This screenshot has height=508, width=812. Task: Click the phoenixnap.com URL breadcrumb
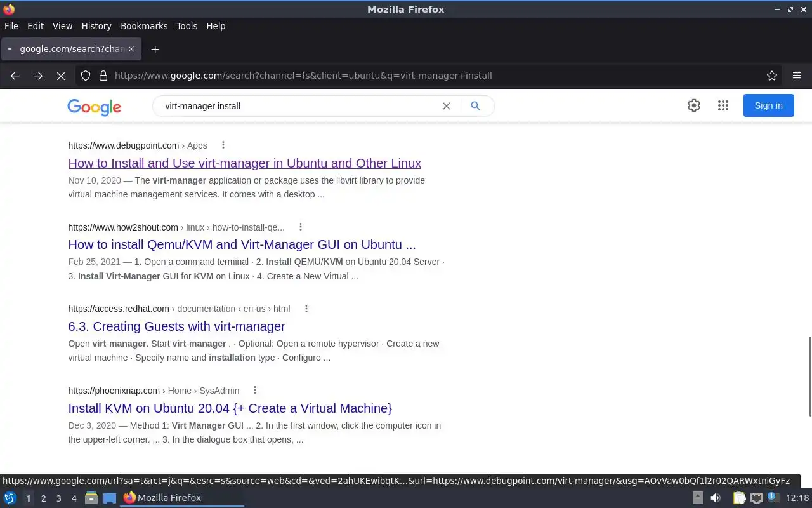click(154, 391)
